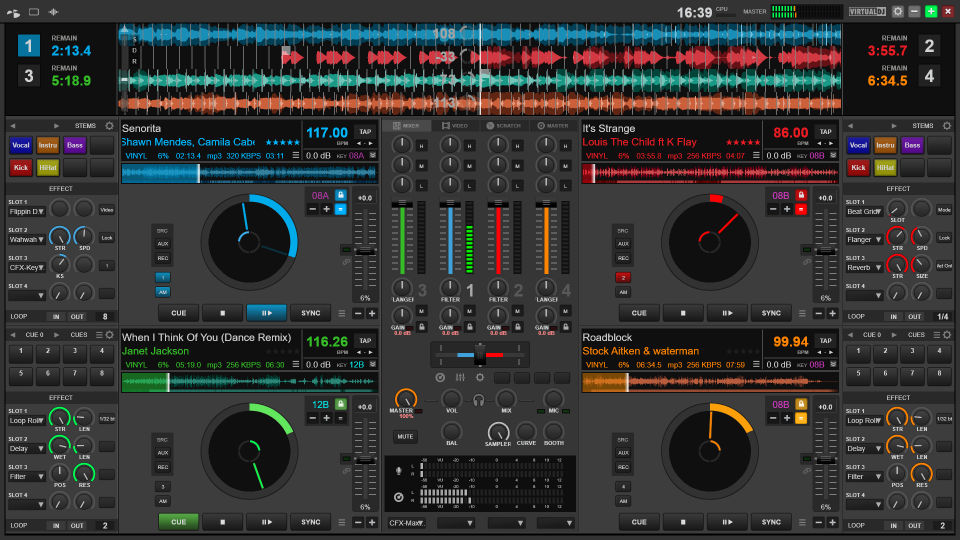The width and height of the screenshot is (960, 540).
Task: Click the red channel 2 volume fader
Action: pyautogui.click(x=498, y=204)
